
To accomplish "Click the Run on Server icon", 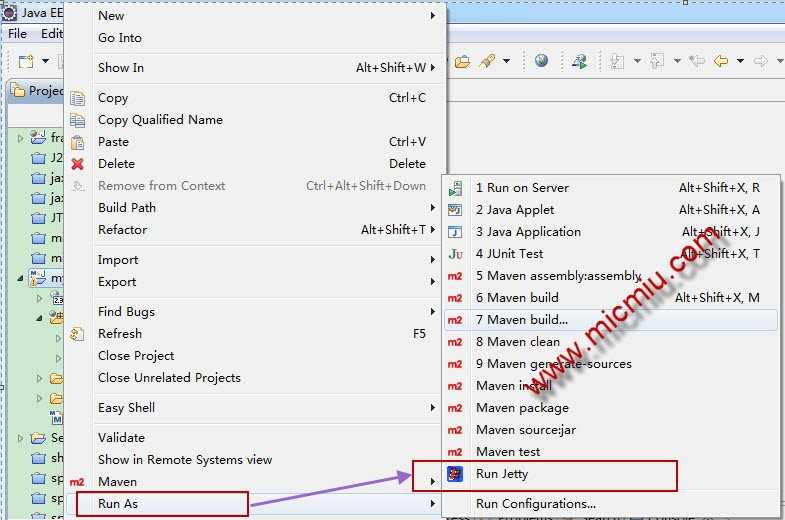I will [455, 188].
